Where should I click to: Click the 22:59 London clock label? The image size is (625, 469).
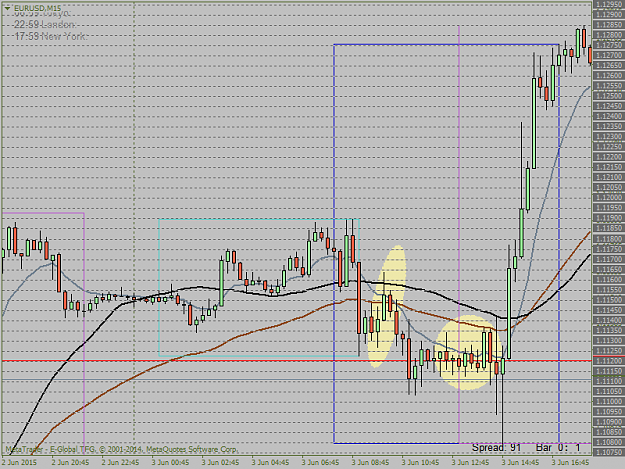pos(44,25)
